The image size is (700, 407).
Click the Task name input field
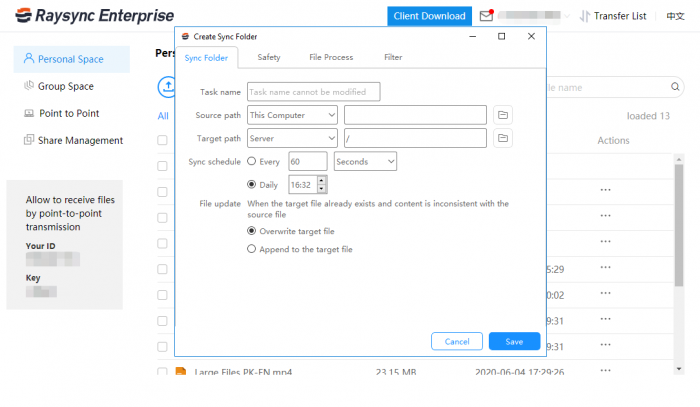pyautogui.click(x=313, y=92)
